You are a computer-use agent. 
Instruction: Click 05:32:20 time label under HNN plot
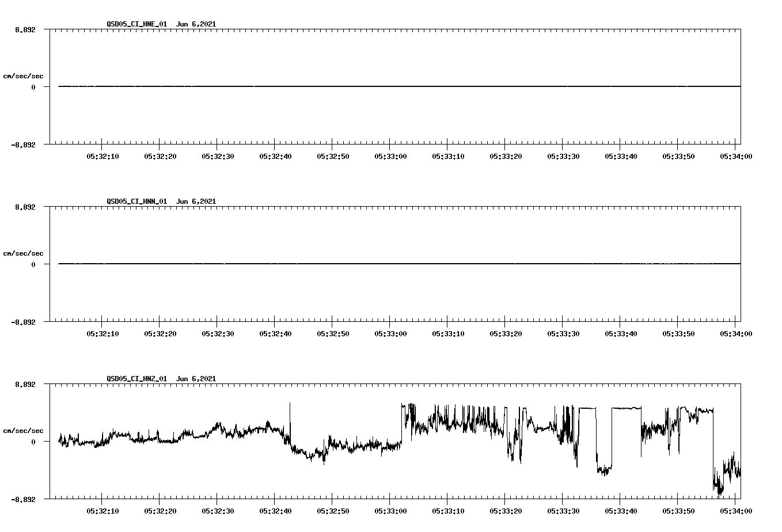click(x=160, y=333)
